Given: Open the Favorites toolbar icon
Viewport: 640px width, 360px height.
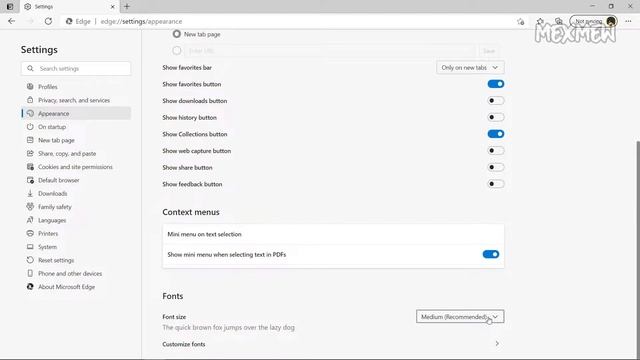Looking at the screenshot, I should (540, 21).
